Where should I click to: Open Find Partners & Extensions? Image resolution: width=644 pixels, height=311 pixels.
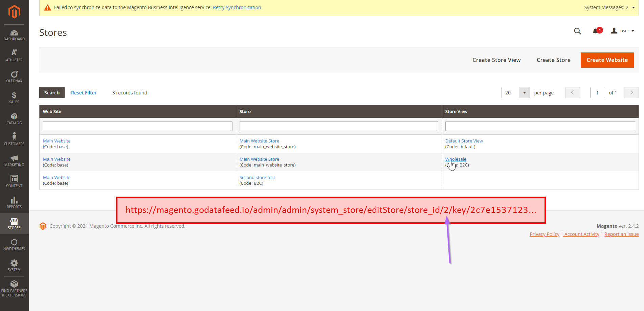pos(14,288)
